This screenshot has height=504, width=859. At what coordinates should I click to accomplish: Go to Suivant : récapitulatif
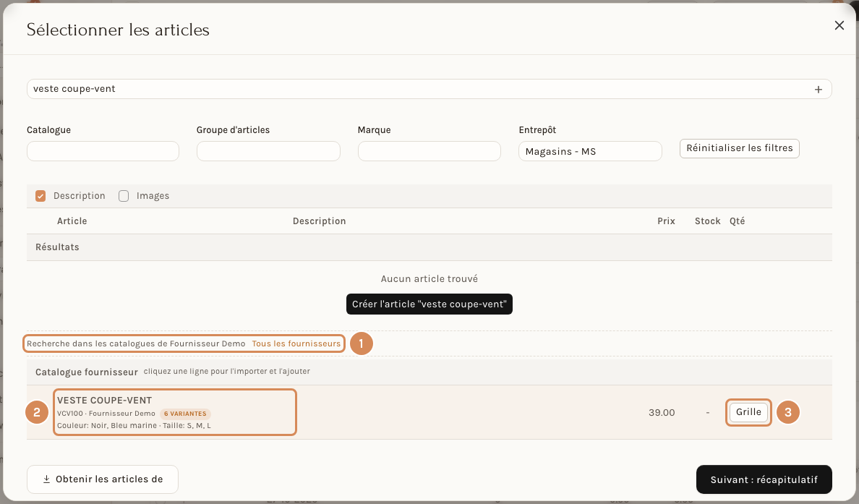(x=764, y=480)
